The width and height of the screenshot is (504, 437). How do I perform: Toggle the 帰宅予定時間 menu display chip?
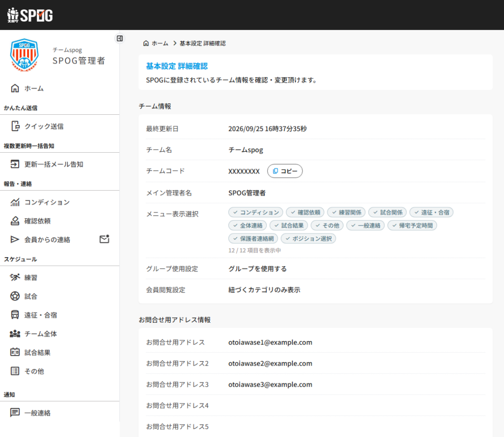click(412, 226)
